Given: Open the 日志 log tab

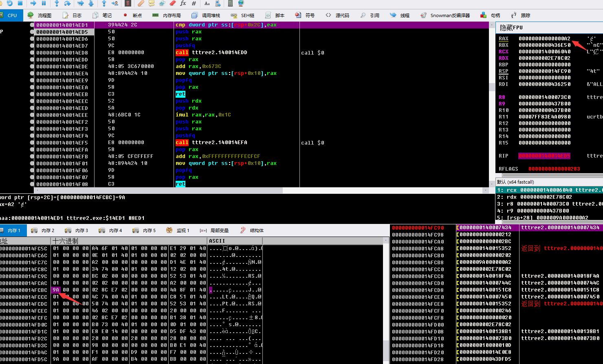Looking at the screenshot, I should point(72,15).
